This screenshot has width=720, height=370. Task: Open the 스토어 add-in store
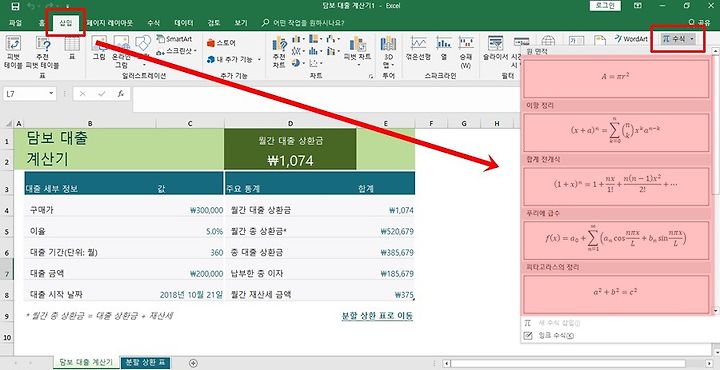[221, 43]
